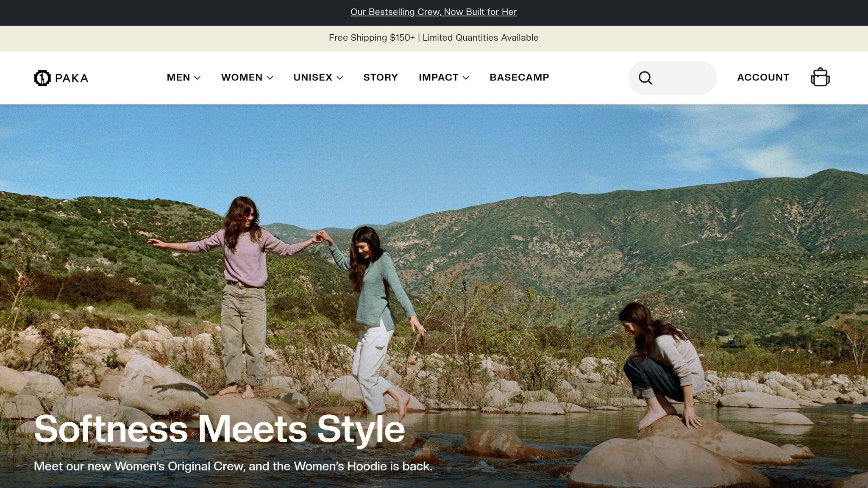This screenshot has width=868, height=488.
Task: Open the BASECAMP menu item
Action: (519, 78)
